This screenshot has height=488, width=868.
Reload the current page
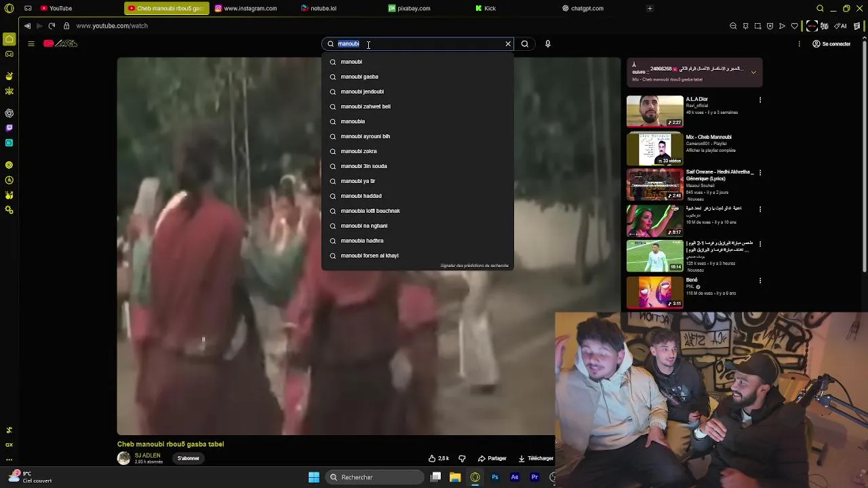tap(52, 26)
